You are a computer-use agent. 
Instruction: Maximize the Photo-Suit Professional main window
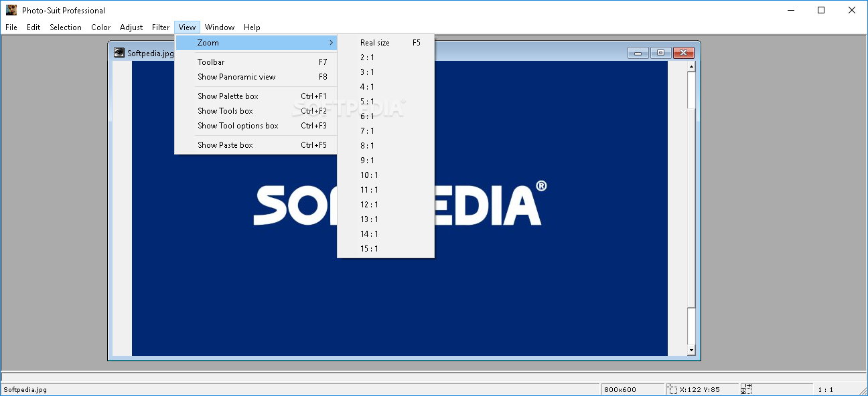(821, 10)
